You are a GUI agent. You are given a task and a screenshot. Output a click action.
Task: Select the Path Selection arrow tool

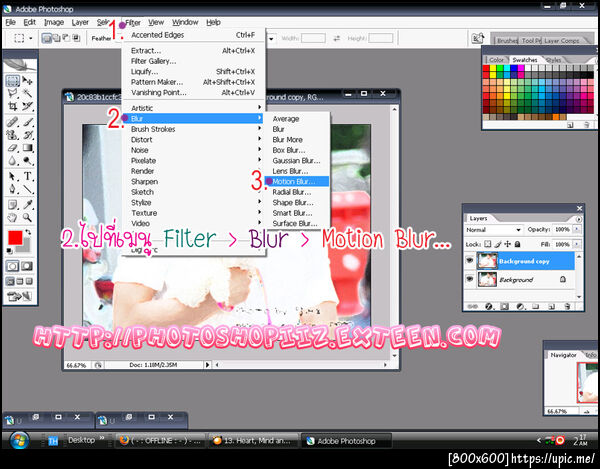pos(12,176)
